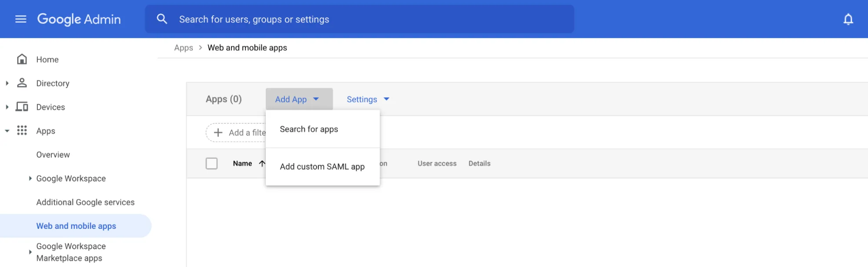Open Apps Overview page
The image size is (868, 267).
click(53, 155)
